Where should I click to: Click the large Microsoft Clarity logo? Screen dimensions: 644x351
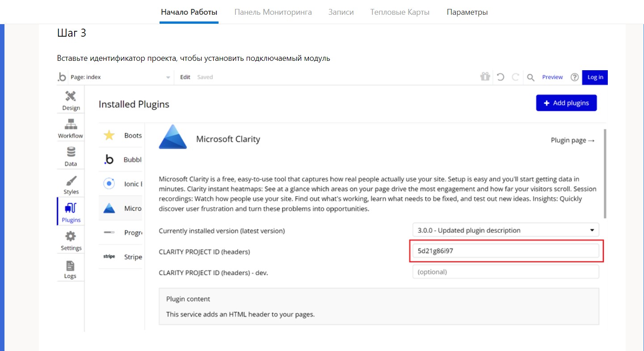click(173, 136)
